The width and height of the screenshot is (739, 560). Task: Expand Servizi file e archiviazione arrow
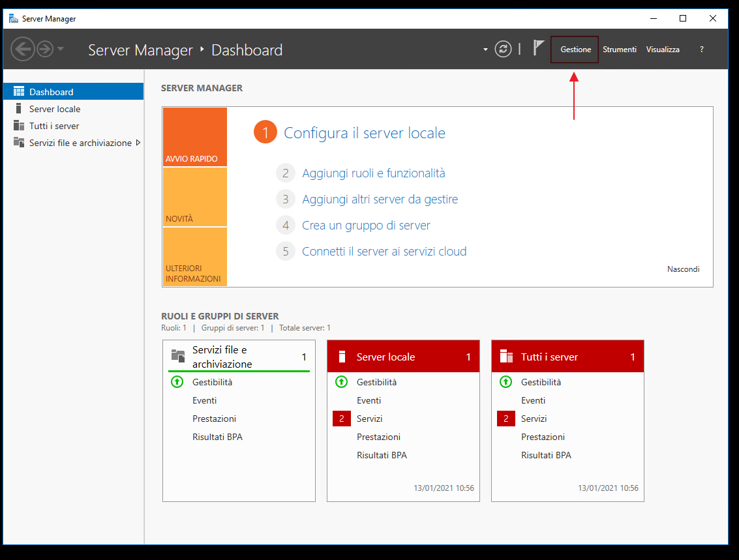coord(138,143)
